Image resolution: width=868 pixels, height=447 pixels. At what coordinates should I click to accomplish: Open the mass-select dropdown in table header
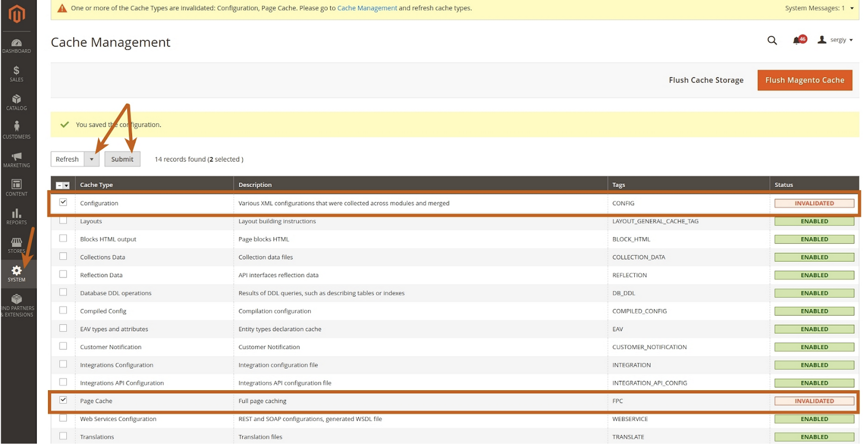click(x=63, y=185)
